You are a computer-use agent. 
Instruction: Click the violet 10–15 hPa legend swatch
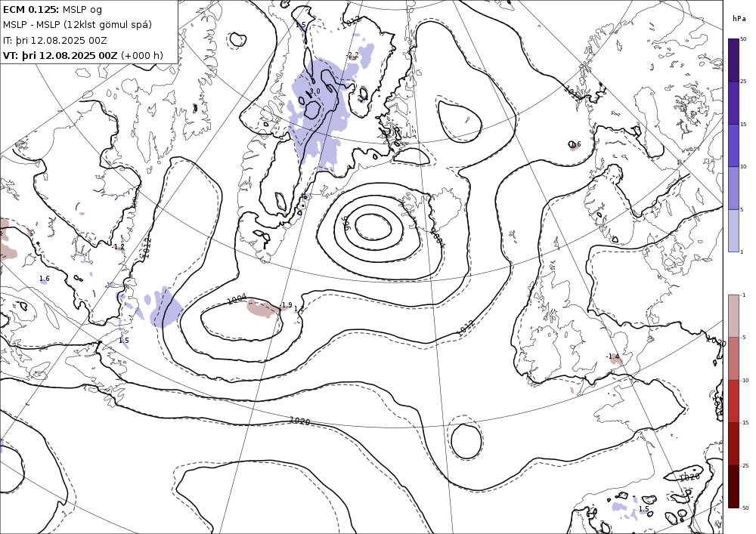click(x=733, y=146)
